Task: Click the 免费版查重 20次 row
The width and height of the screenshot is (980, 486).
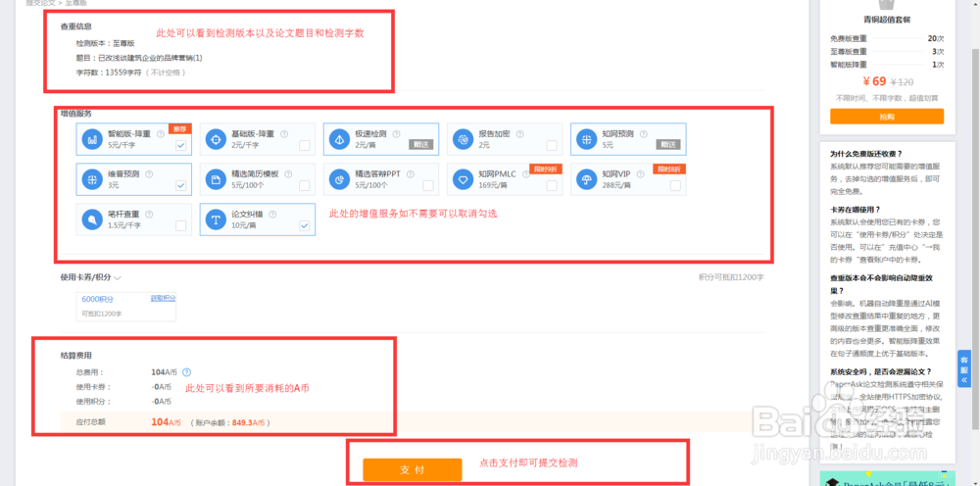Action: (887, 38)
